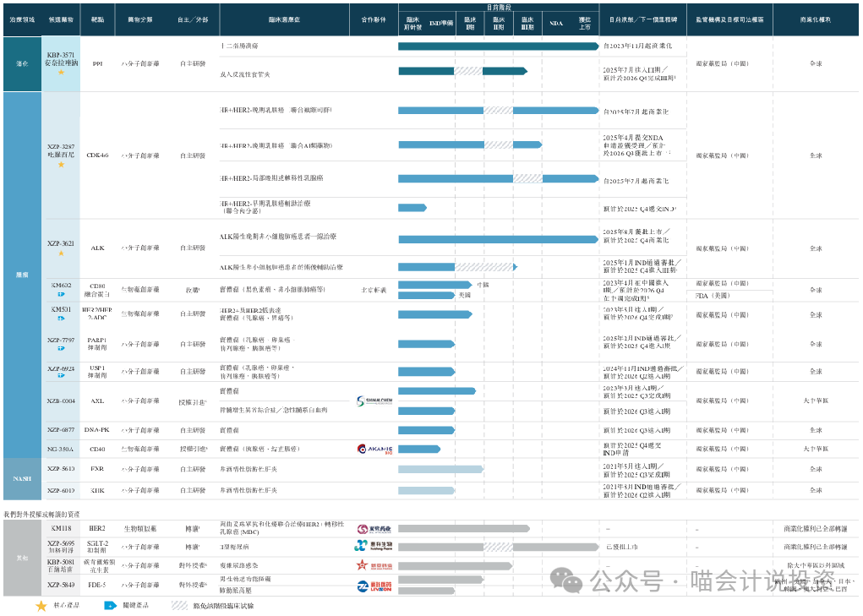Viewport: 863px width, 616px height.
Task: Select the 商業化權利 column header
Action: pyautogui.click(x=815, y=19)
